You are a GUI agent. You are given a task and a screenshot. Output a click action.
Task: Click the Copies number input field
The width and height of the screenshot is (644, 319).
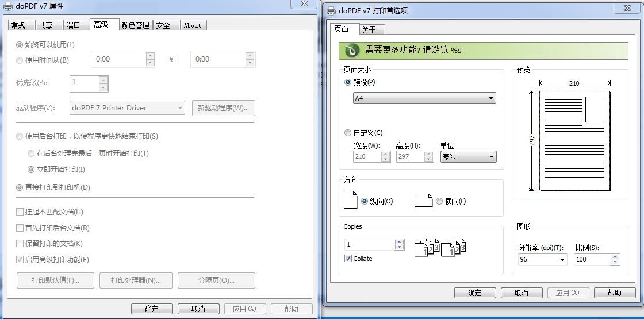pyautogui.click(x=369, y=245)
